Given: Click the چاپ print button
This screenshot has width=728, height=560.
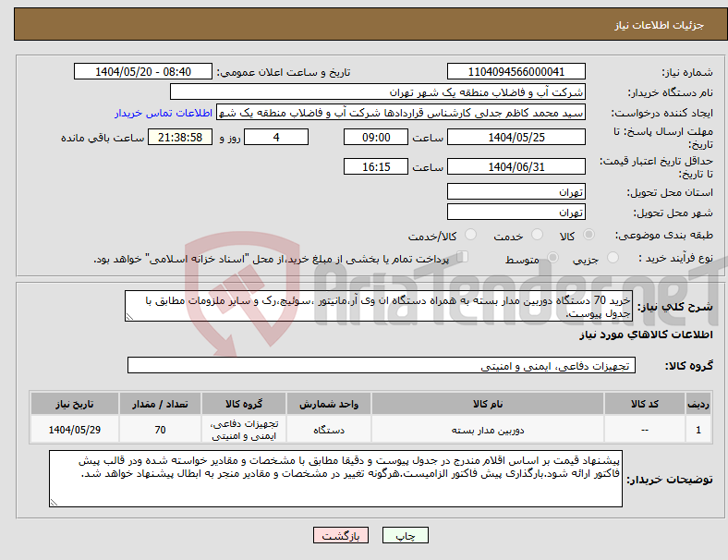Looking at the screenshot, I should pyautogui.click(x=406, y=535).
